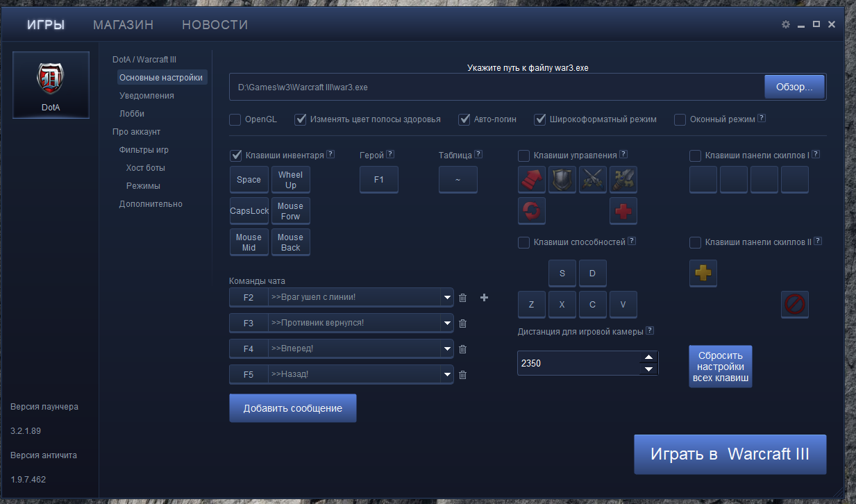Delete the F5 chat command with trash icon

tap(463, 375)
